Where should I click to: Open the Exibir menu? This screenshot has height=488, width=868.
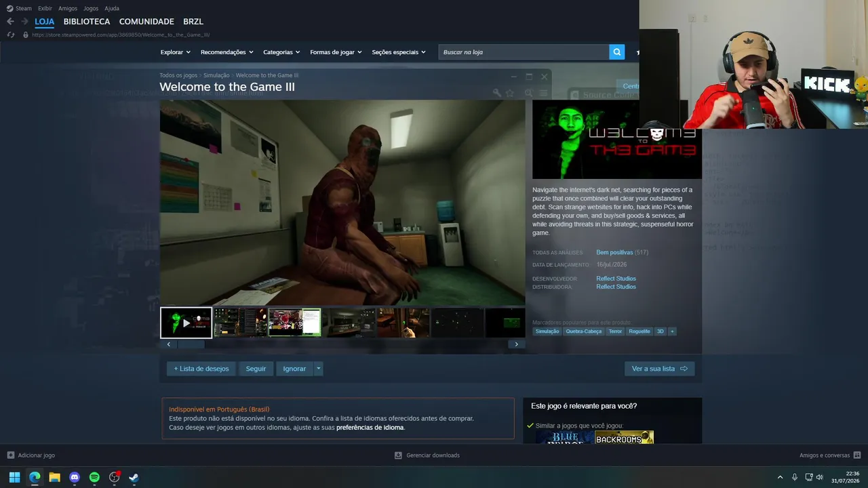click(45, 8)
